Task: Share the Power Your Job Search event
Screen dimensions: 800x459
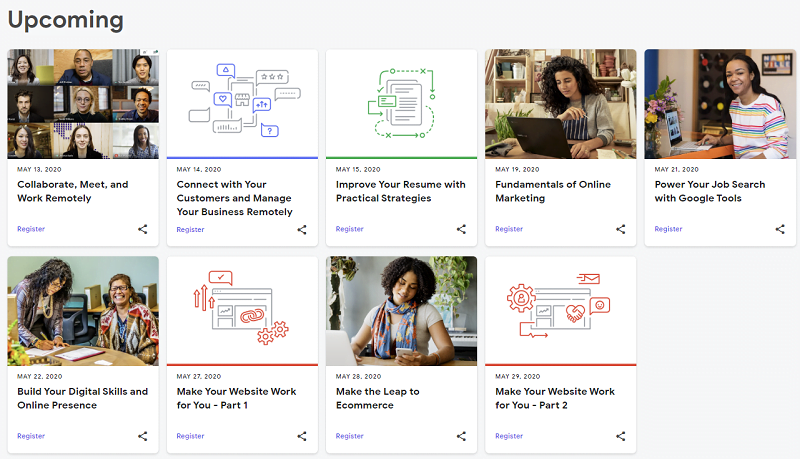Action: coord(780,229)
